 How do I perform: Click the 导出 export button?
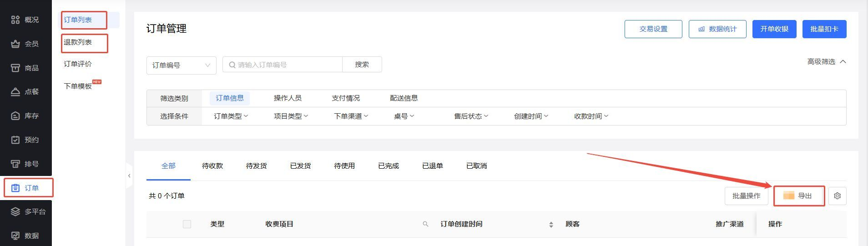coord(799,196)
